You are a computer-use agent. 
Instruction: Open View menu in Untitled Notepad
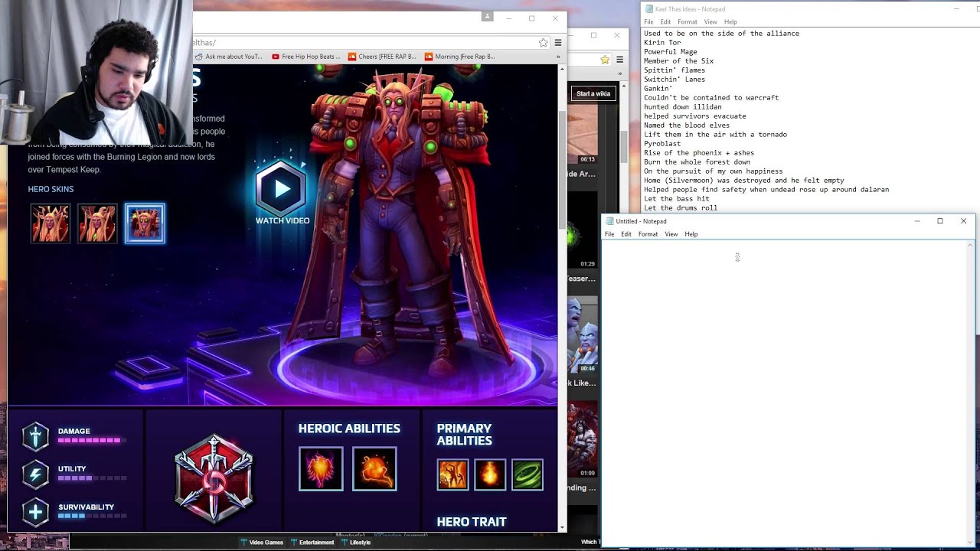[x=671, y=234]
